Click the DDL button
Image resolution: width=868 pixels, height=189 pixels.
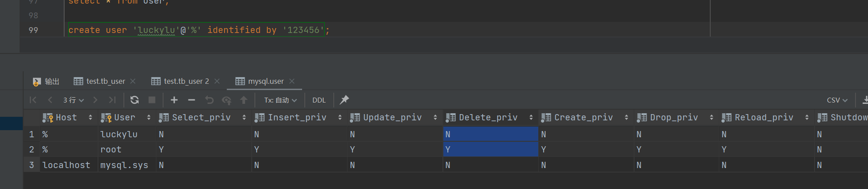[x=319, y=100]
